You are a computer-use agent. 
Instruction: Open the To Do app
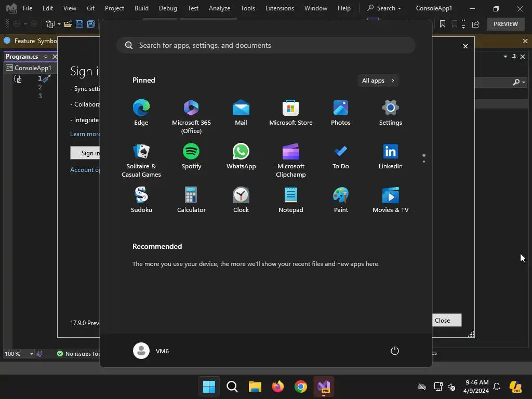tap(341, 156)
